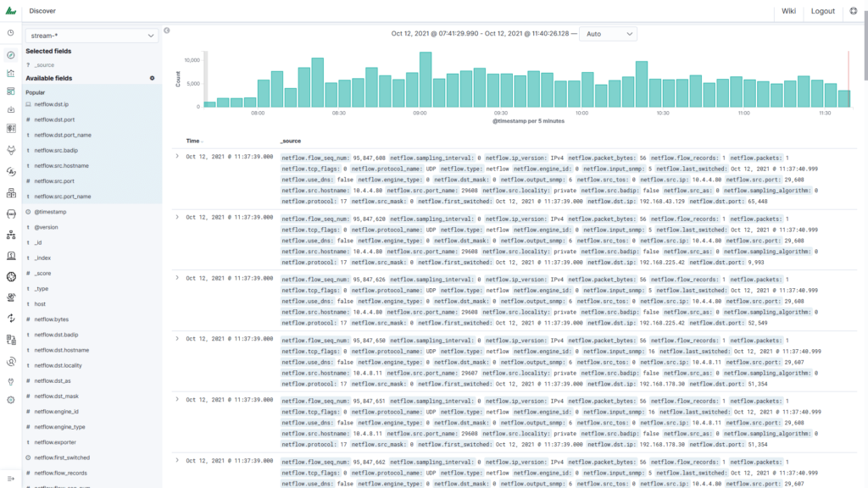Open the Visualize chart icon in sidebar
Image resolution: width=868 pixels, height=488 pixels.
click(11, 73)
